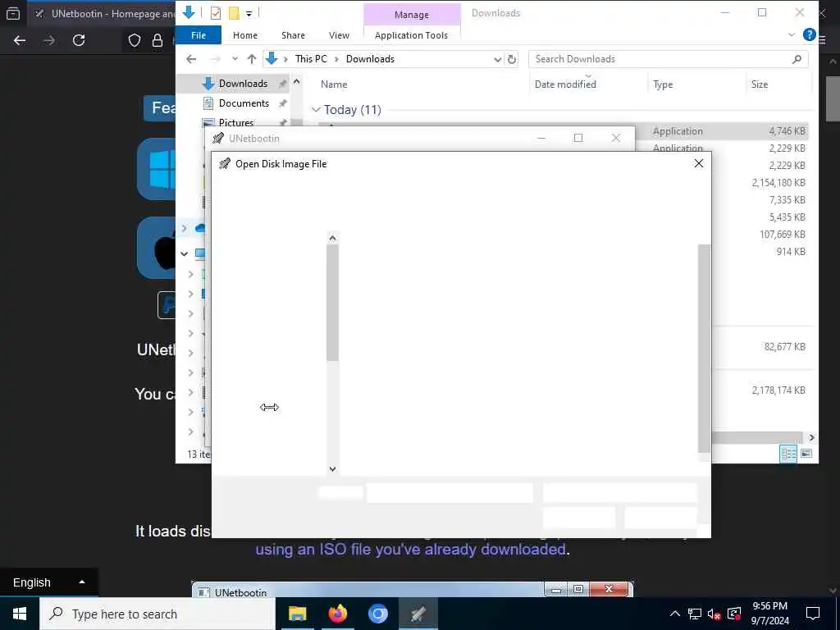This screenshot has width=840, height=630.
Task: Expand the Explorer ribbon chevron
Action: 792,34
